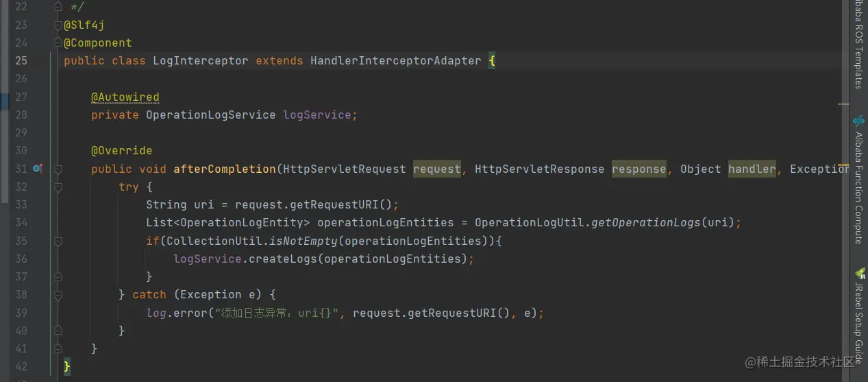This screenshot has height=382, width=868.
Task: Click the logService field declaration on line 28
Action: pyautogui.click(x=317, y=115)
